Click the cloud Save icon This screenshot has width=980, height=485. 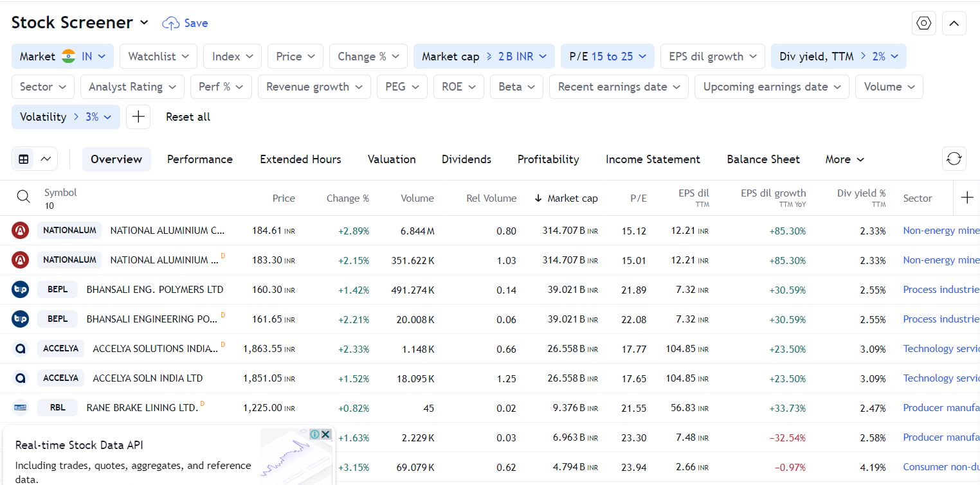pos(170,23)
